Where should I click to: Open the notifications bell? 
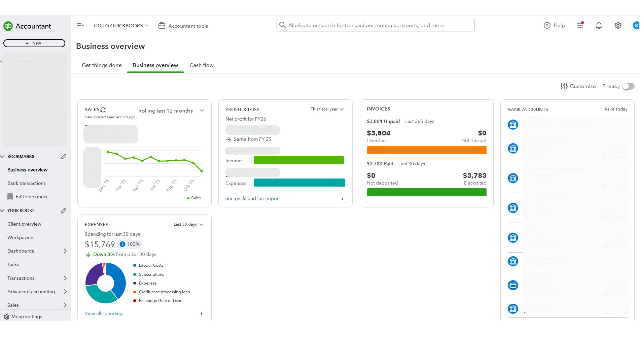pyautogui.click(x=599, y=25)
